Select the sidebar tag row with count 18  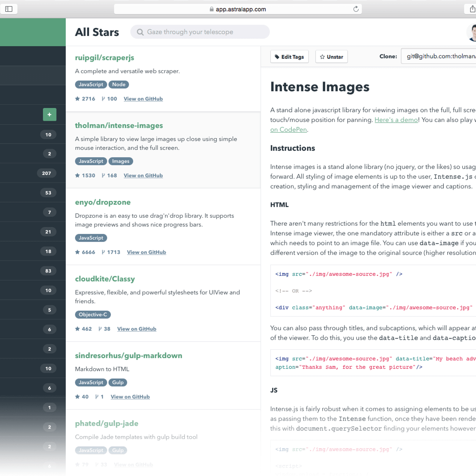[33, 251]
